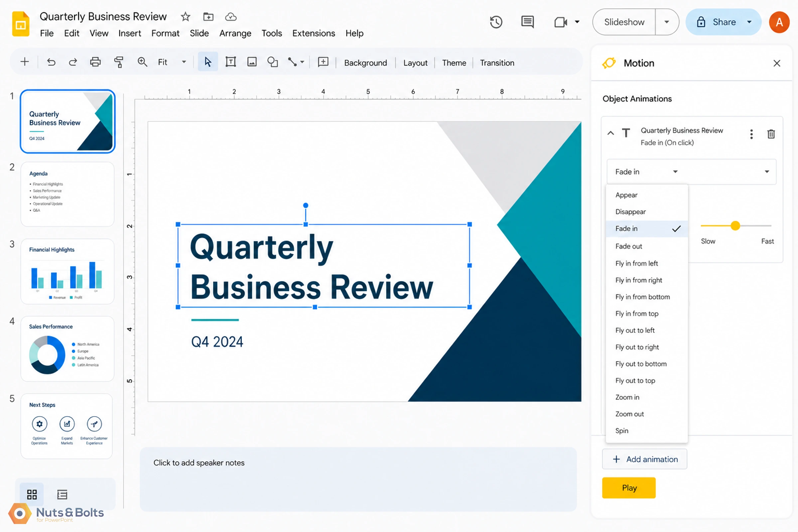Open the Format menu
Viewport: 798px width, 532px height.
tap(165, 33)
